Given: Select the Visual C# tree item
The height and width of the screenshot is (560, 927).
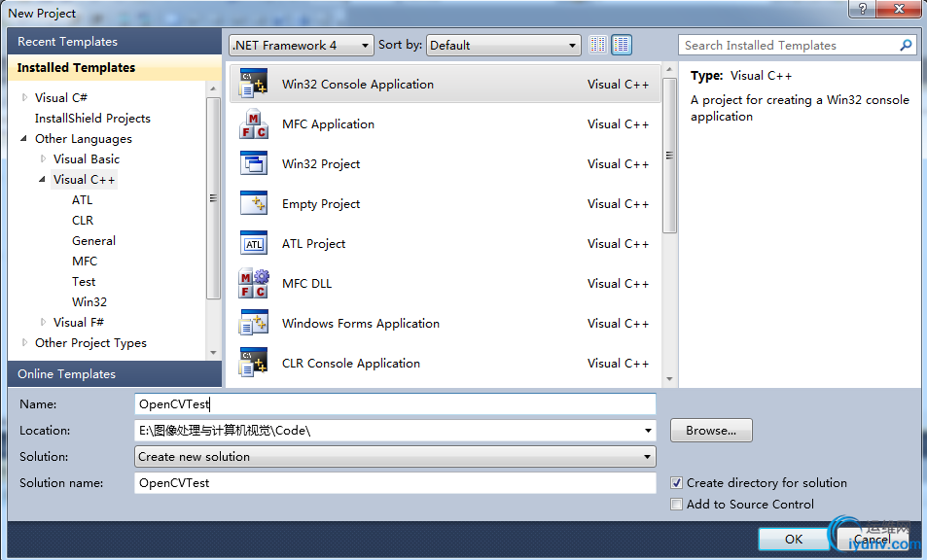Looking at the screenshot, I should tap(61, 97).
